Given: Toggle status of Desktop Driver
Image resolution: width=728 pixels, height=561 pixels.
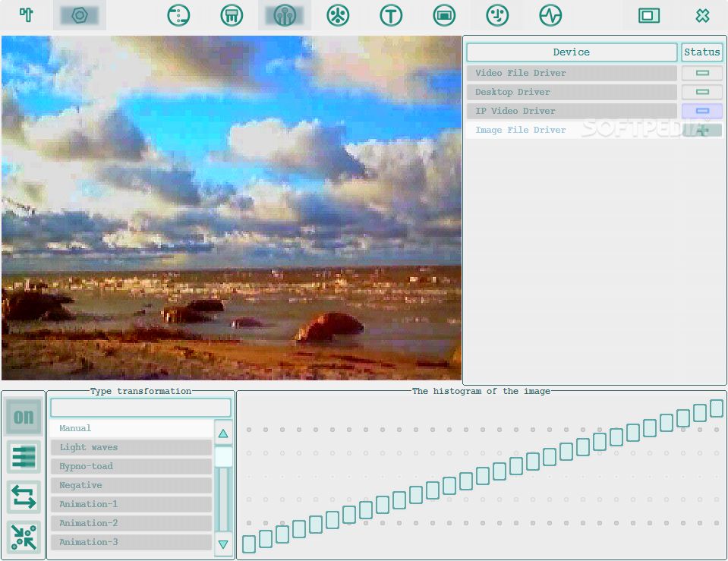Looking at the screenshot, I should (x=702, y=92).
